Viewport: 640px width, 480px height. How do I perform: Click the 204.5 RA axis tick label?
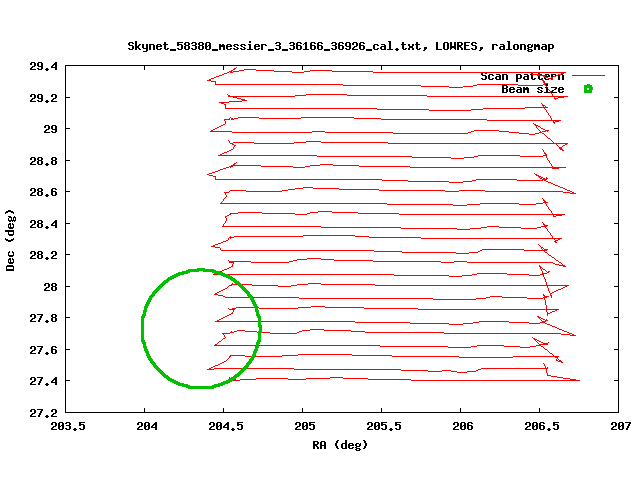[x=226, y=426]
